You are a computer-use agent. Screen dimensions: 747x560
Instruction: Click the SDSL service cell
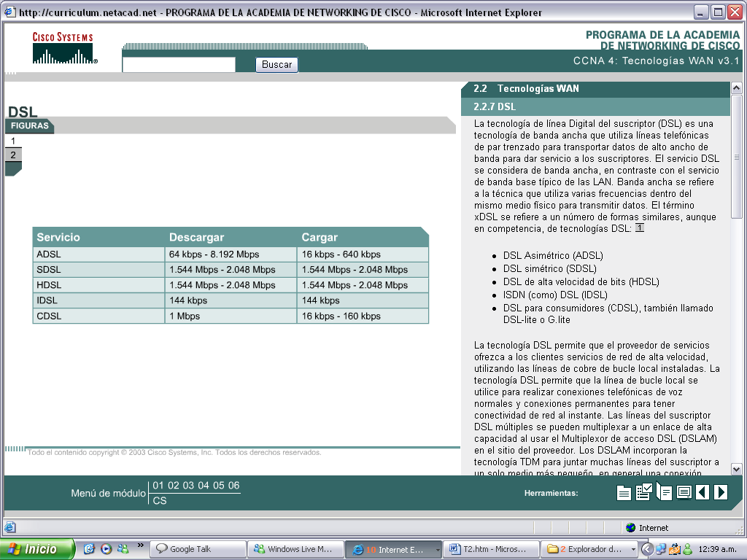(98, 270)
